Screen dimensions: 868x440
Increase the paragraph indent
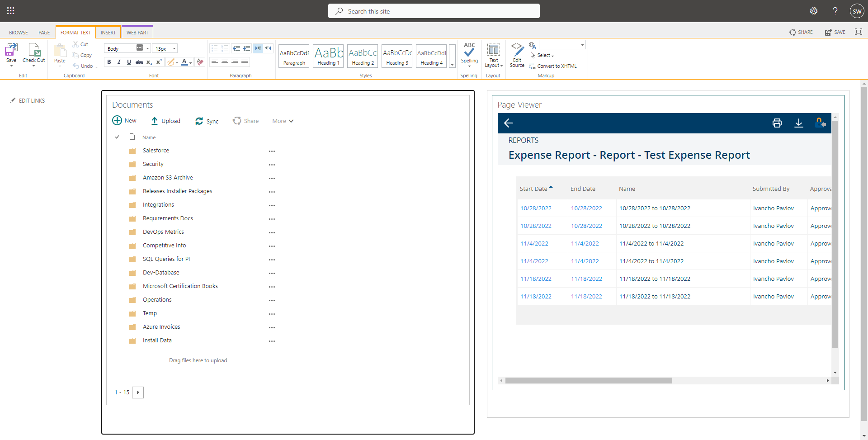tap(246, 48)
